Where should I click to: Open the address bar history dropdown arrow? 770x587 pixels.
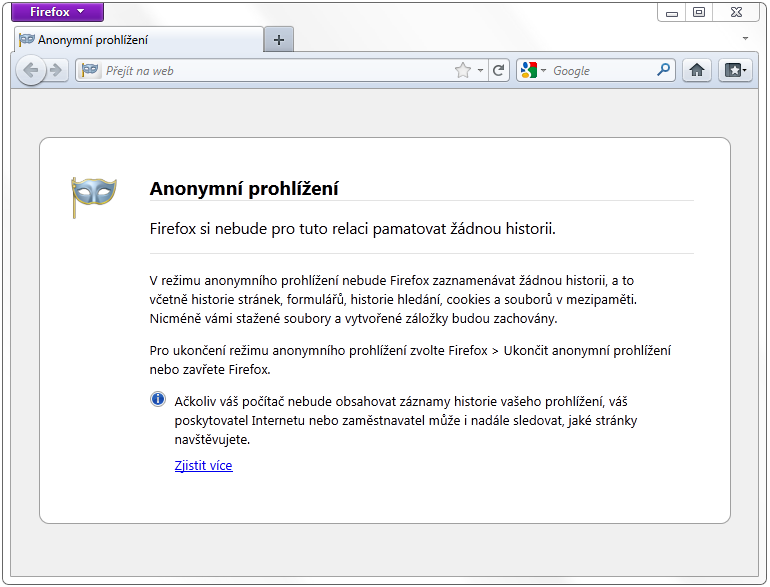pyautogui.click(x=480, y=71)
